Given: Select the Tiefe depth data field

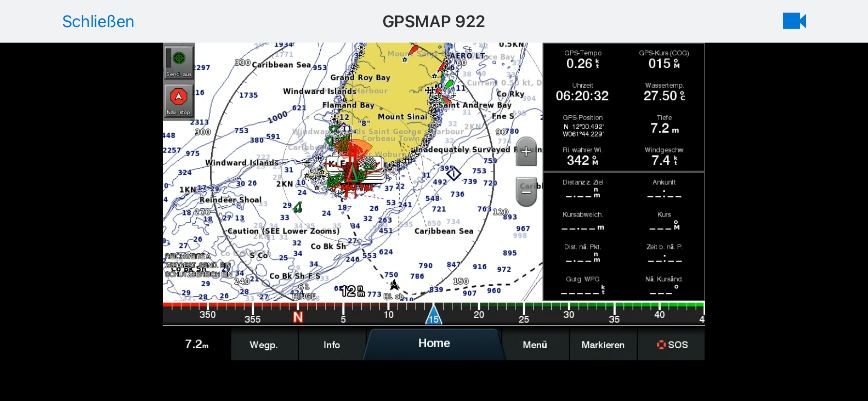Looking at the screenshot, I should 664,124.
